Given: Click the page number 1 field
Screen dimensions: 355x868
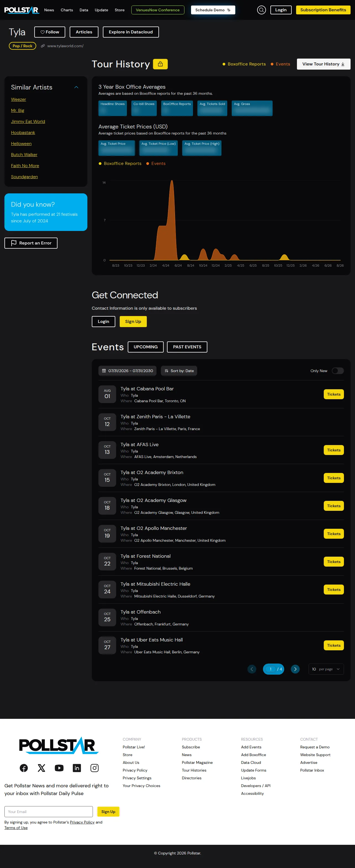Looking at the screenshot, I should pyautogui.click(x=270, y=669).
